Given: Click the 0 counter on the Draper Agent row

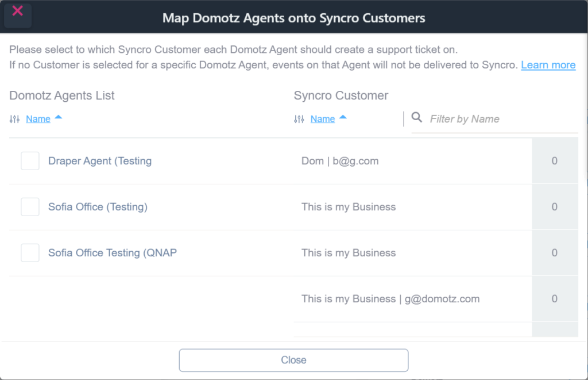Looking at the screenshot, I should [x=554, y=161].
